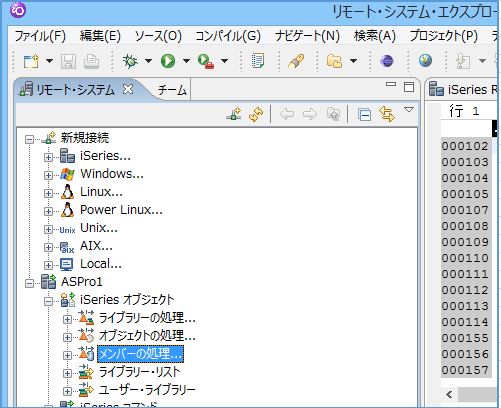
Task: Select the ASPro1 connection item
Action: (82, 282)
